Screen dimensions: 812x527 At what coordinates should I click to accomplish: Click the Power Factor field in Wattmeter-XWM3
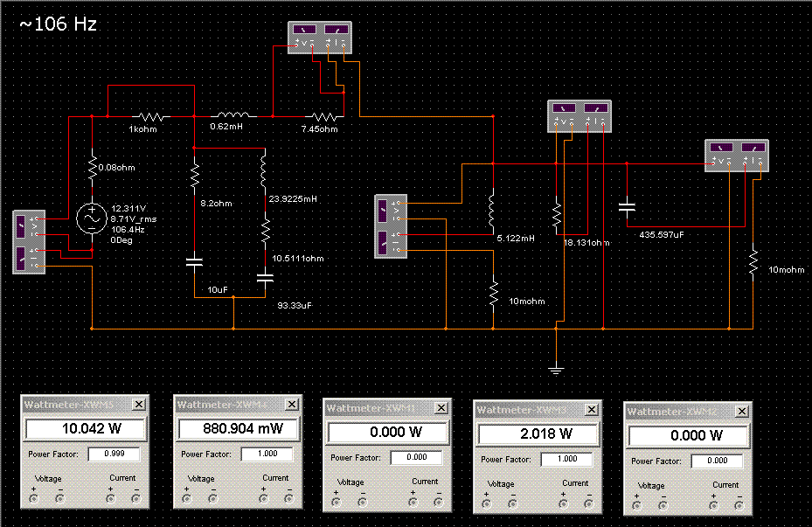(x=567, y=459)
